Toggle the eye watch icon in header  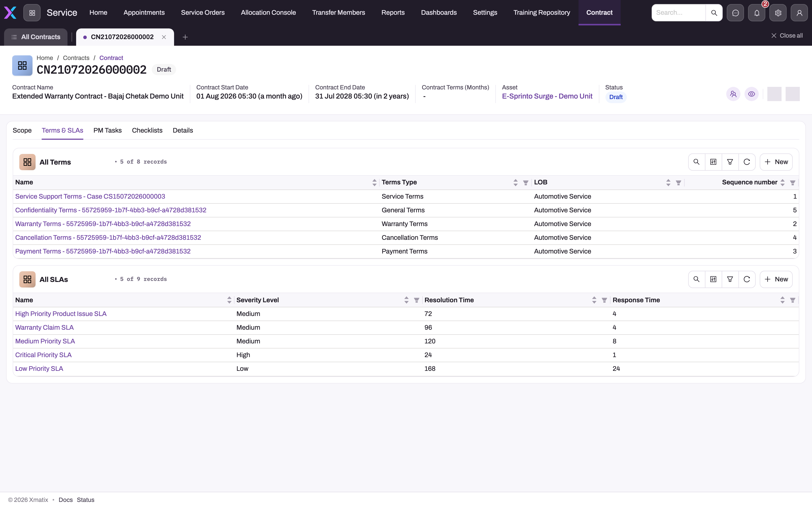(752, 94)
